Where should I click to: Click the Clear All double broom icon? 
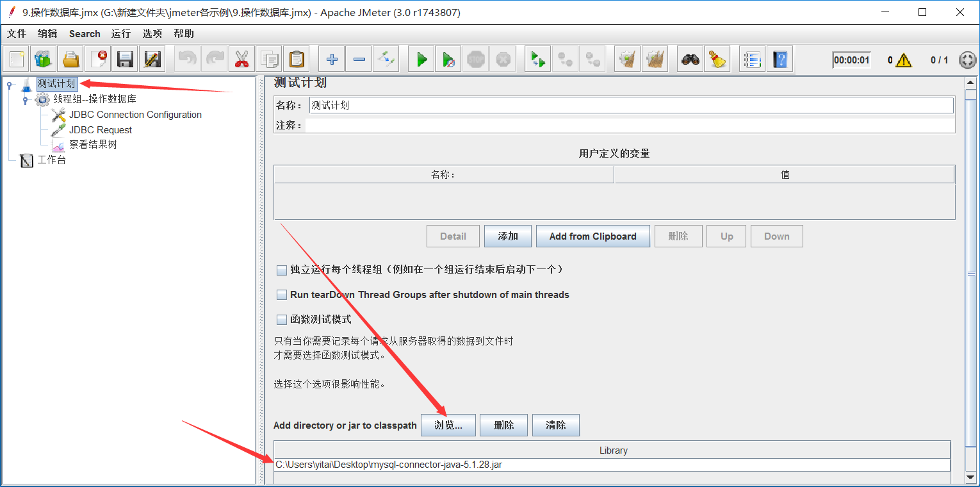click(655, 60)
